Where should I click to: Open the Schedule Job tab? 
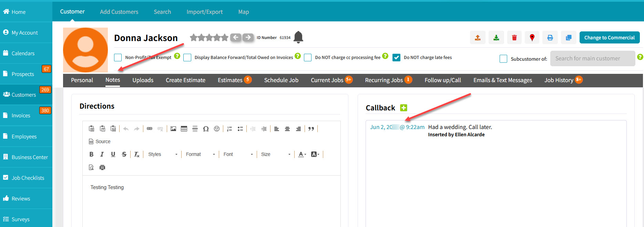click(281, 80)
